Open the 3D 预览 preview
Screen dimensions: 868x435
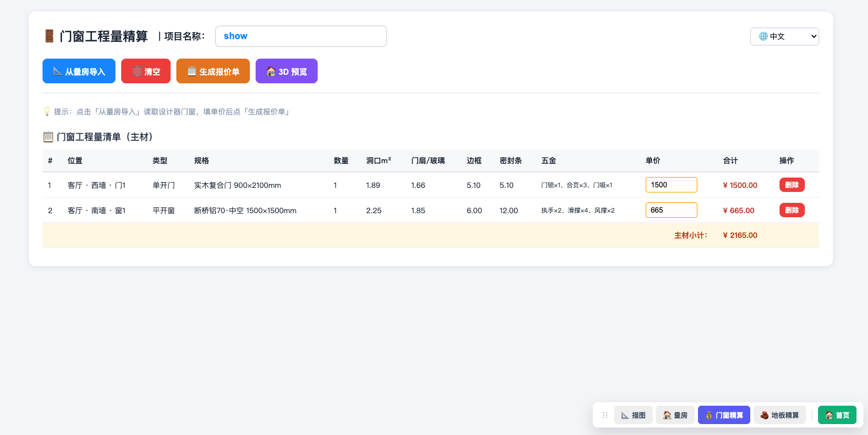tap(287, 71)
